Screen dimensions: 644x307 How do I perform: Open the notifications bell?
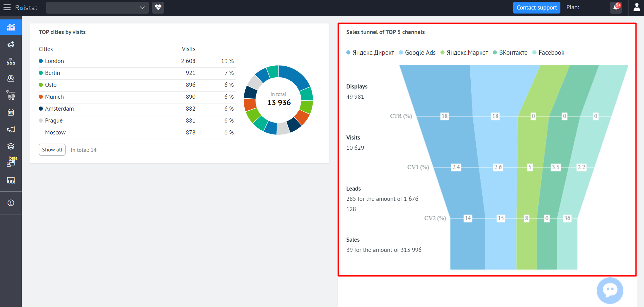point(616,7)
